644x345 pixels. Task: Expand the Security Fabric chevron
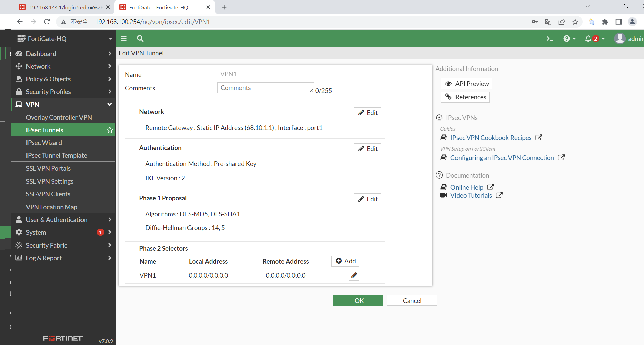coord(110,245)
